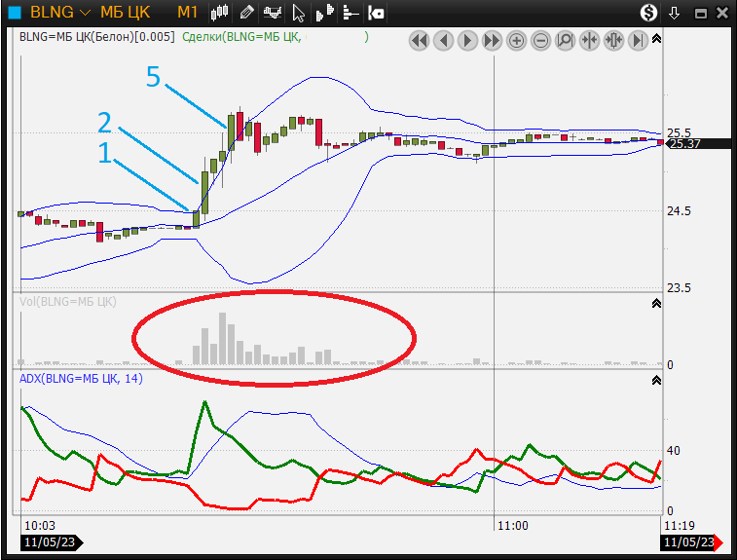Click the ADX(BLNG=МБ ЦК, 14) indicator label
The image size is (737, 560).
pyautogui.click(x=81, y=379)
